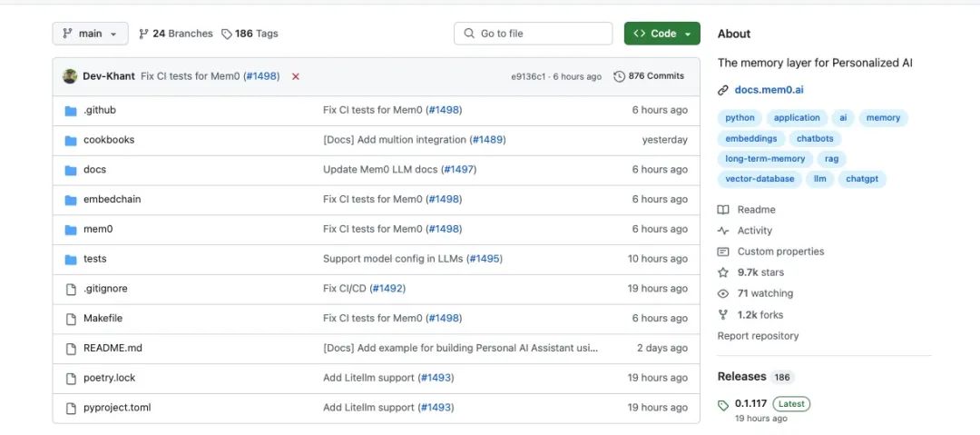Open PR #1498 in top commit header
The height and width of the screenshot is (435, 980).
[x=262, y=76]
